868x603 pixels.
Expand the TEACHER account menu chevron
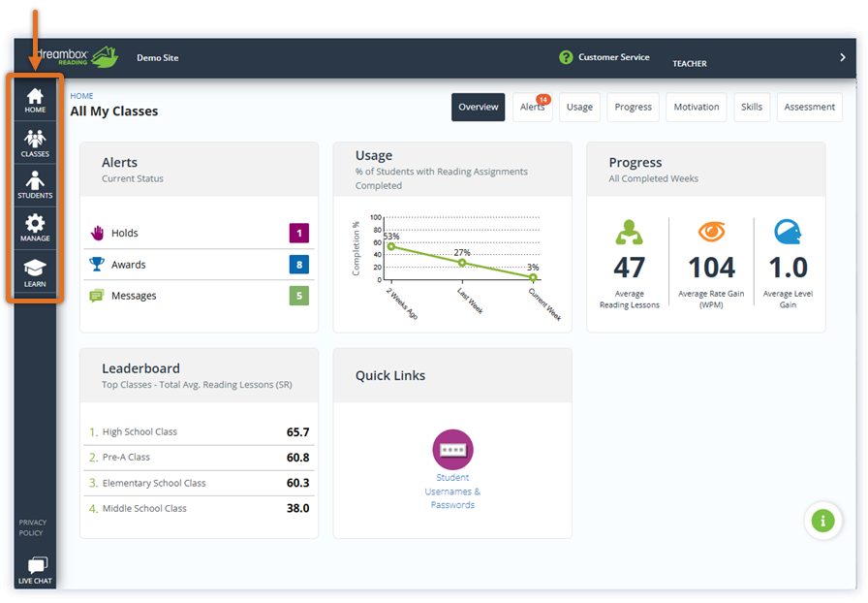pyautogui.click(x=842, y=57)
